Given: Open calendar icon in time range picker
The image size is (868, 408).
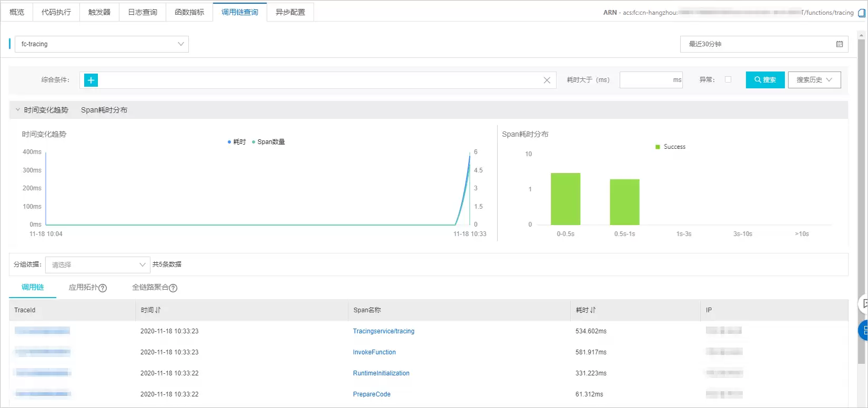Looking at the screenshot, I should [x=840, y=44].
